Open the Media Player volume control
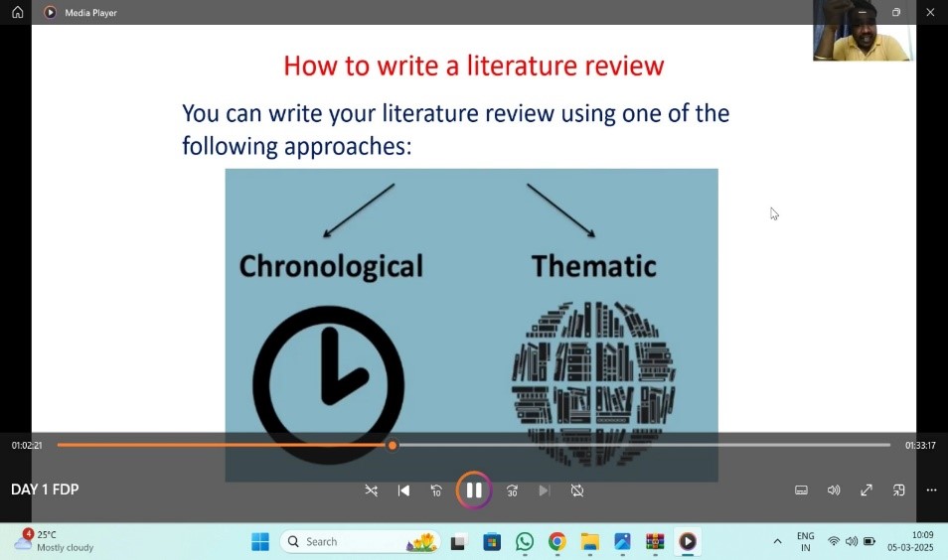The image size is (948, 560). pyautogui.click(x=834, y=490)
